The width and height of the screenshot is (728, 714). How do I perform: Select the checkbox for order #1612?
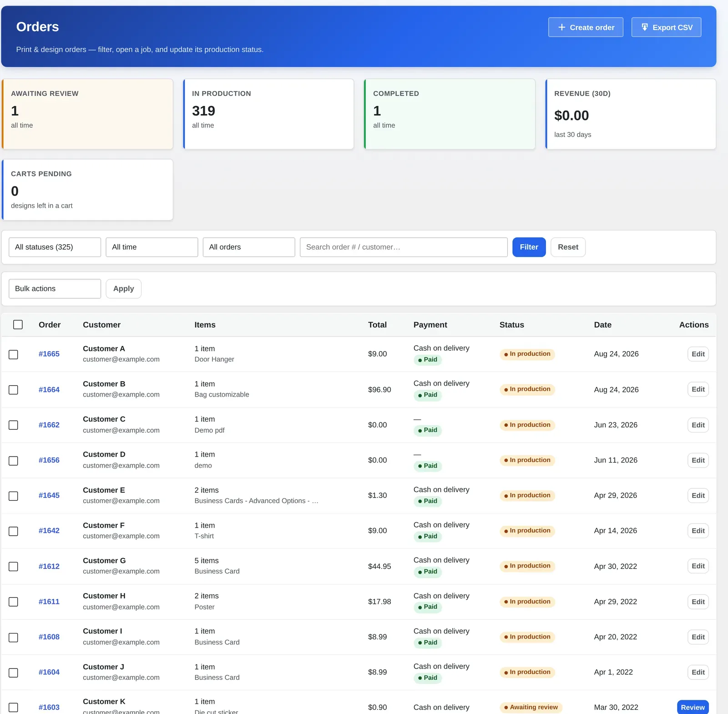coord(14,567)
